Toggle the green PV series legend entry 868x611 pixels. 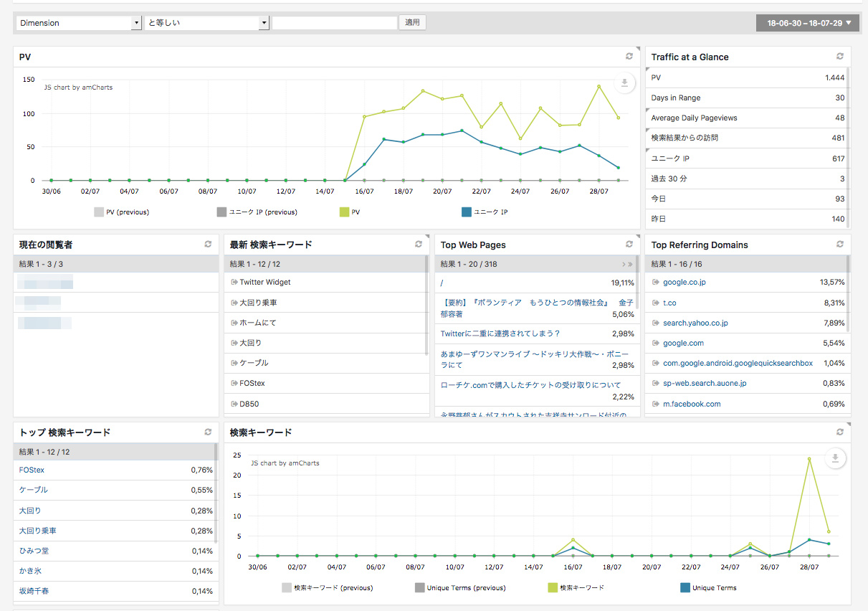(x=350, y=212)
